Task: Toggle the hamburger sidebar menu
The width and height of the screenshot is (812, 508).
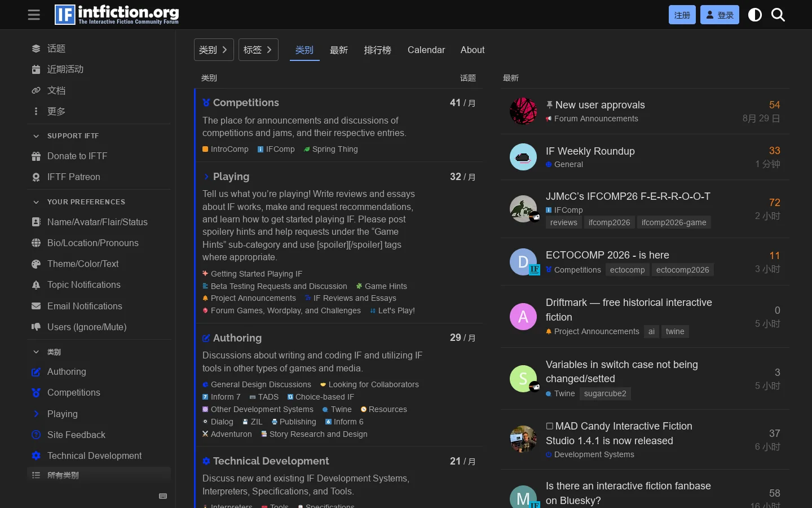Action: click(34, 15)
